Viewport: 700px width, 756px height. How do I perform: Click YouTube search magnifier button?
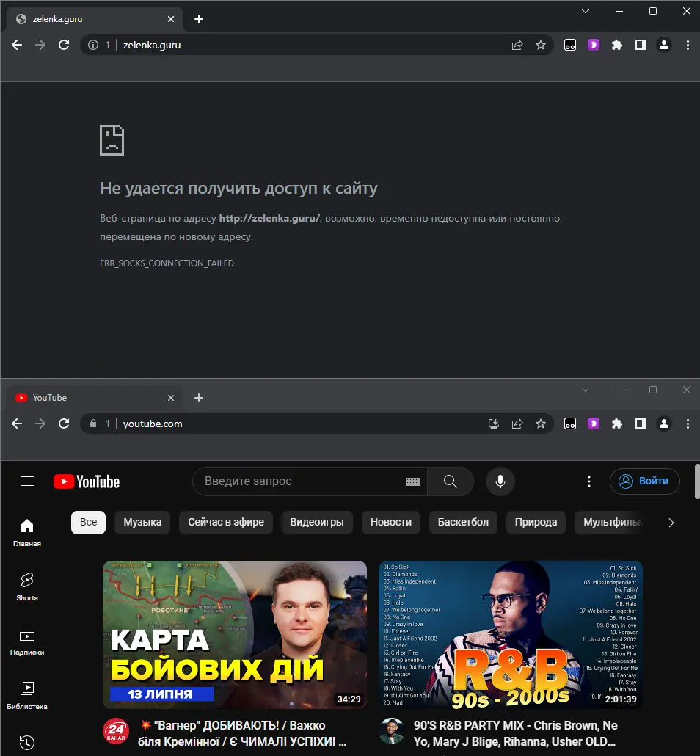tap(451, 481)
